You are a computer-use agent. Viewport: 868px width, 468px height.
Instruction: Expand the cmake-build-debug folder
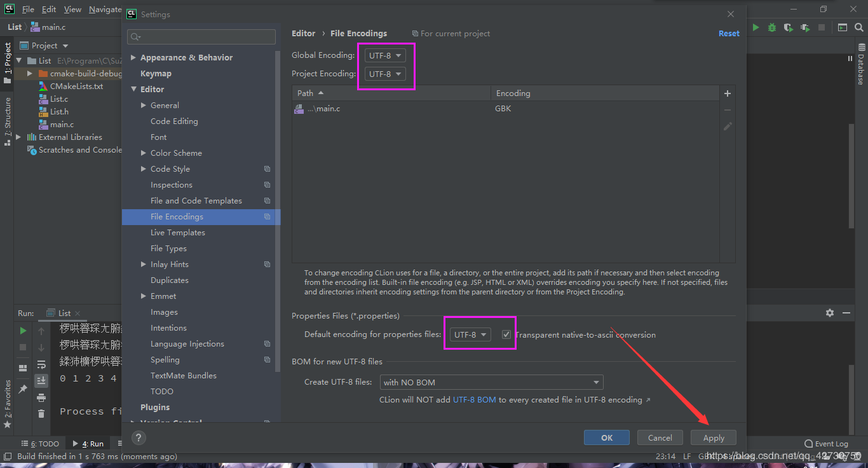click(x=29, y=73)
